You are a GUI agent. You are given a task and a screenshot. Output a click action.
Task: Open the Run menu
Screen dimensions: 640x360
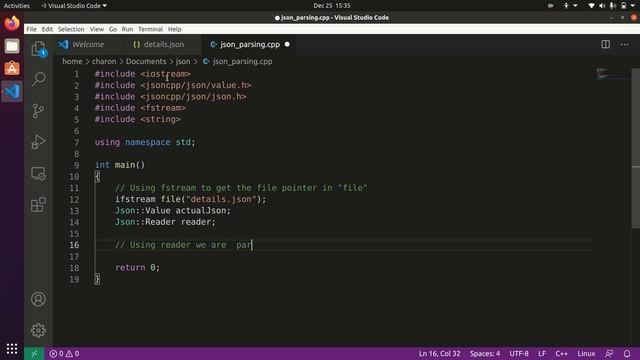click(x=127, y=29)
